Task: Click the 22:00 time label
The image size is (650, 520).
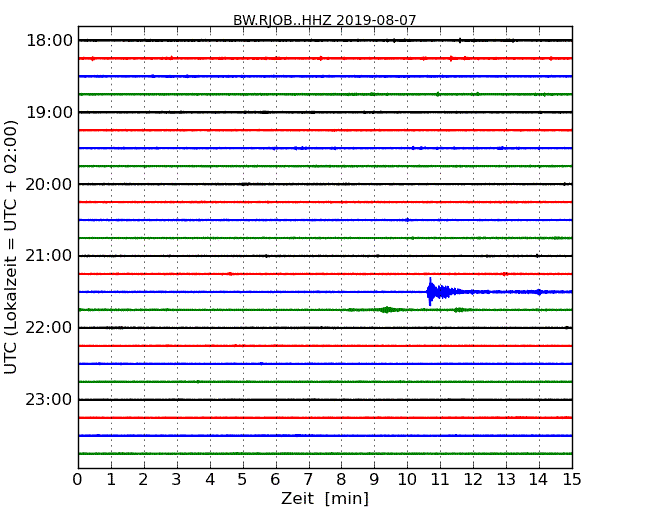Action: 49,328
